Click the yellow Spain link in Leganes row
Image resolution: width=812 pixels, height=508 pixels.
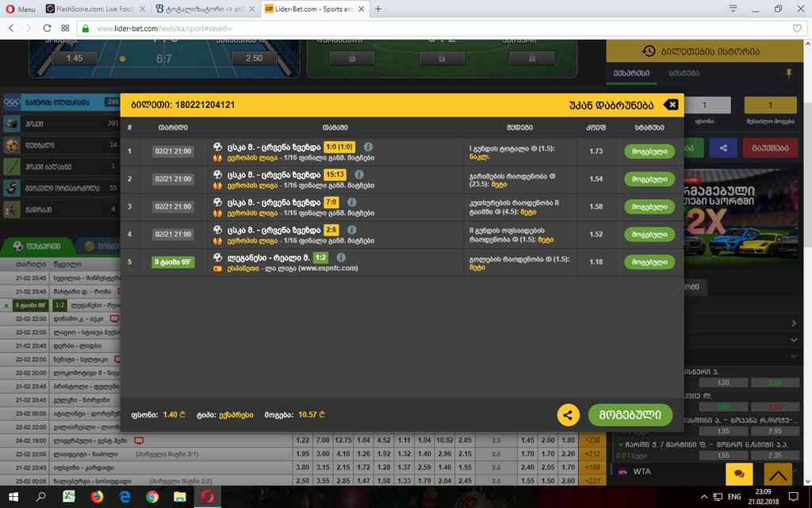243,268
